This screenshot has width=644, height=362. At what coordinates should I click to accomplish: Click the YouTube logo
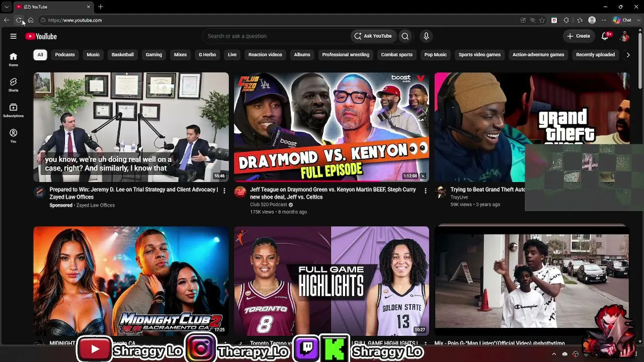click(41, 36)
